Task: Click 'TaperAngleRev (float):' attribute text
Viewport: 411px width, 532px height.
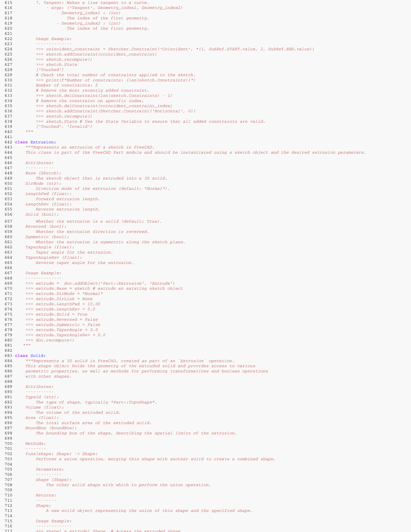Action: (54, 257)
